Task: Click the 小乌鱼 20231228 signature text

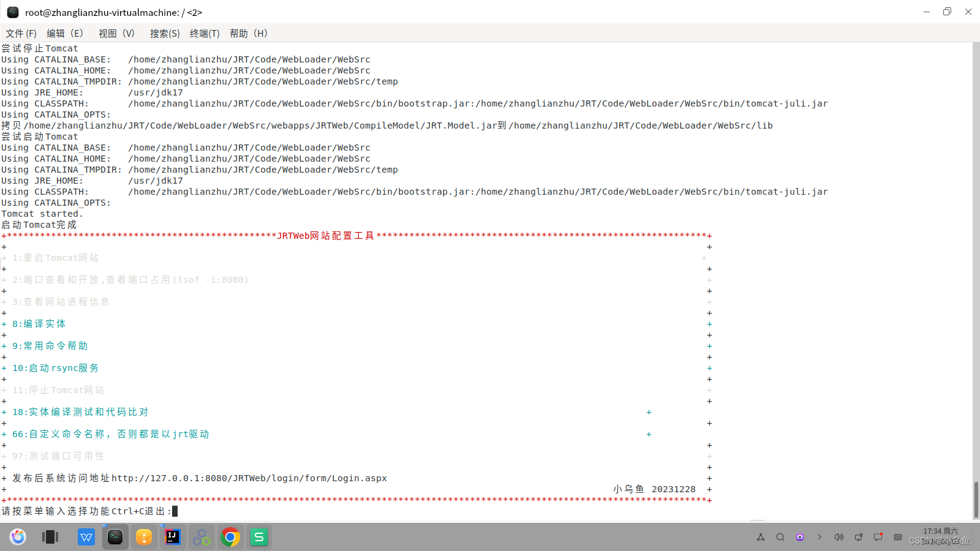Action: (x=654, y=489)
